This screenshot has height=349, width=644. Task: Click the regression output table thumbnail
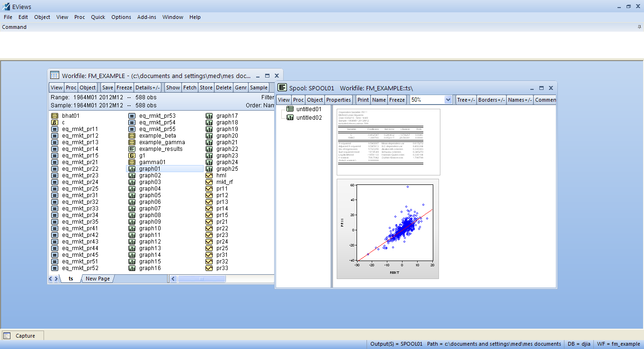pos(388,142)
